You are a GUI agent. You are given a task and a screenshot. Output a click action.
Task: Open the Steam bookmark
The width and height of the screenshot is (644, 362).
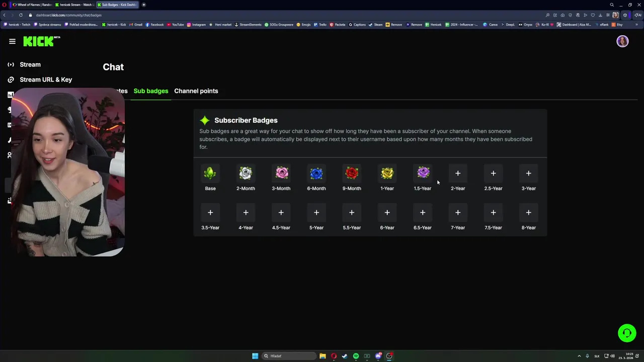[376, 25]
